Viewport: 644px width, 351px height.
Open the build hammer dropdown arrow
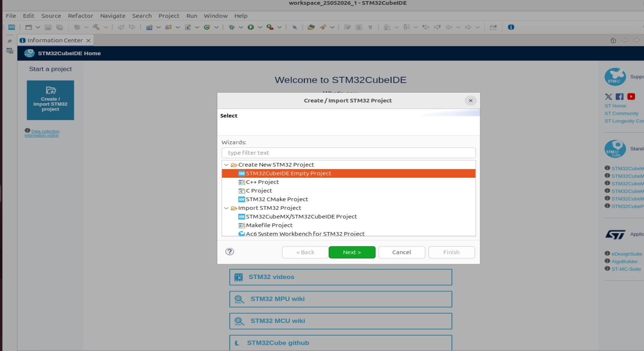point(106,27)
